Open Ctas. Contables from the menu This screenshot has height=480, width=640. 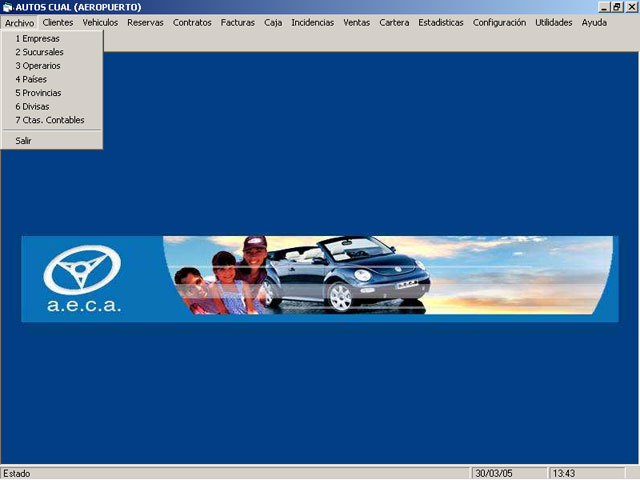pos(50,120)
